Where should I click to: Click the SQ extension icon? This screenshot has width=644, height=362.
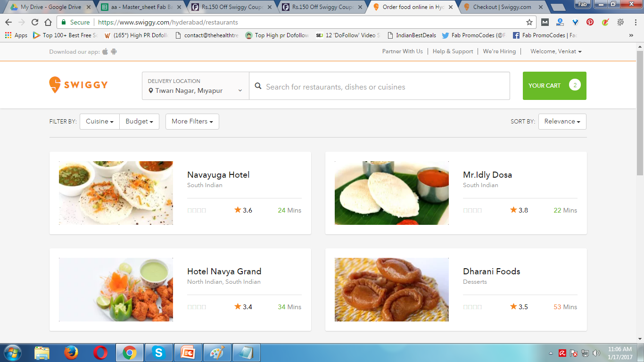pyautogui.click(x=620, y=22)
